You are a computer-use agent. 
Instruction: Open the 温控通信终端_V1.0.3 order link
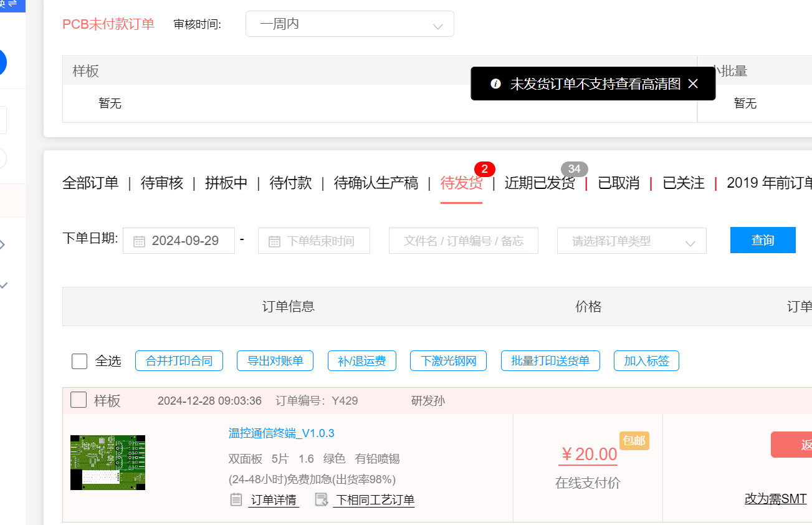pos(281,433)
